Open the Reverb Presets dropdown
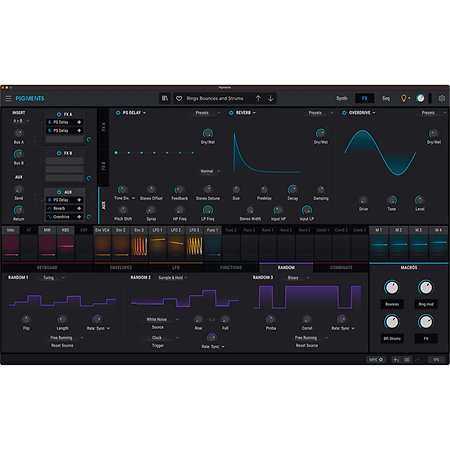The height and width of the screenshot is (450, 450). [321, 113]
